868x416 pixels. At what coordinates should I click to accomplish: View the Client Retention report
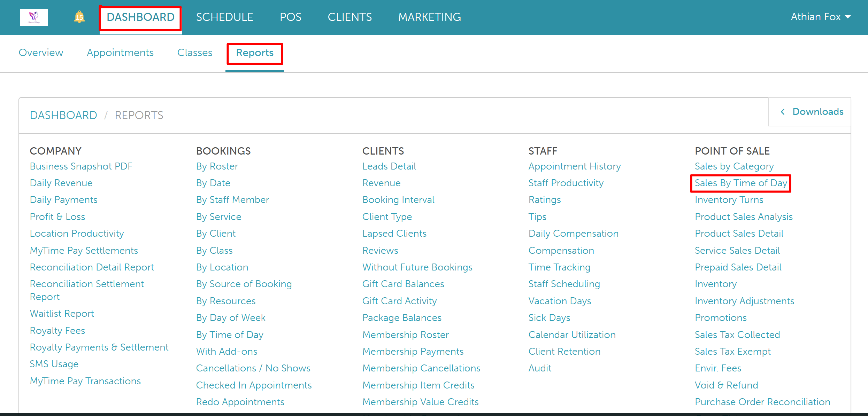point(564,352)
